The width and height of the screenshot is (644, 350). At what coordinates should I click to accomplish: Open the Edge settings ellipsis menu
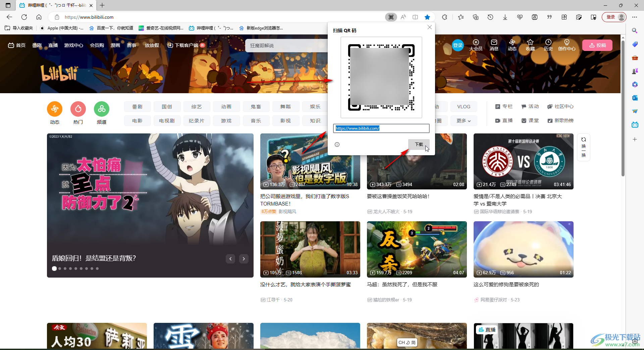tap(635, 17)
